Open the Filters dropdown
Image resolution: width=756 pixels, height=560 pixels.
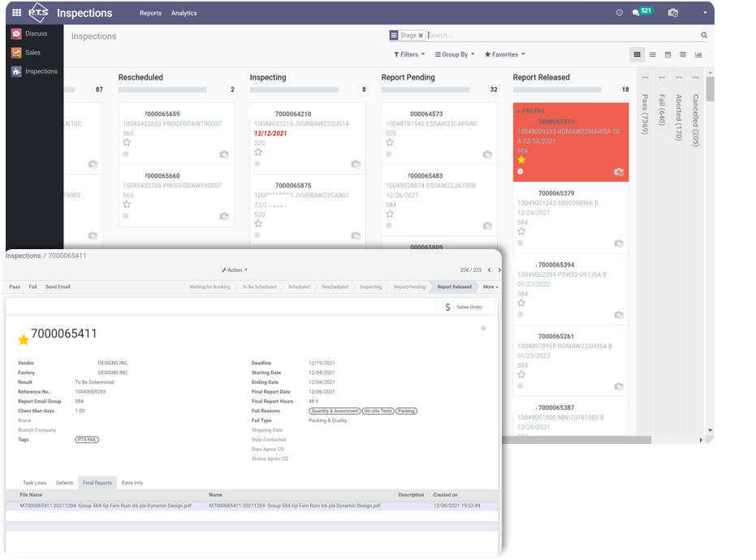[409, 54]
